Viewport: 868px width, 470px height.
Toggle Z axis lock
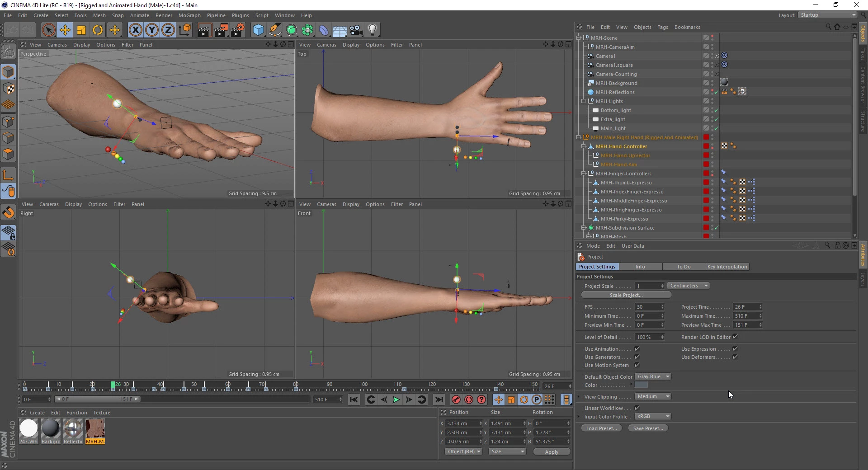click(x=168, y=30)
